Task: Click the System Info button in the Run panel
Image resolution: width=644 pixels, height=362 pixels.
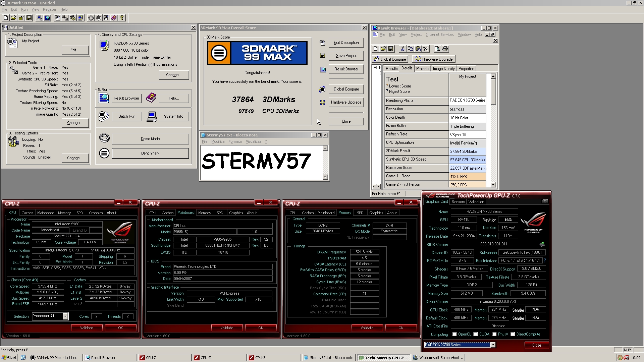Action: [x=173, y=116]
